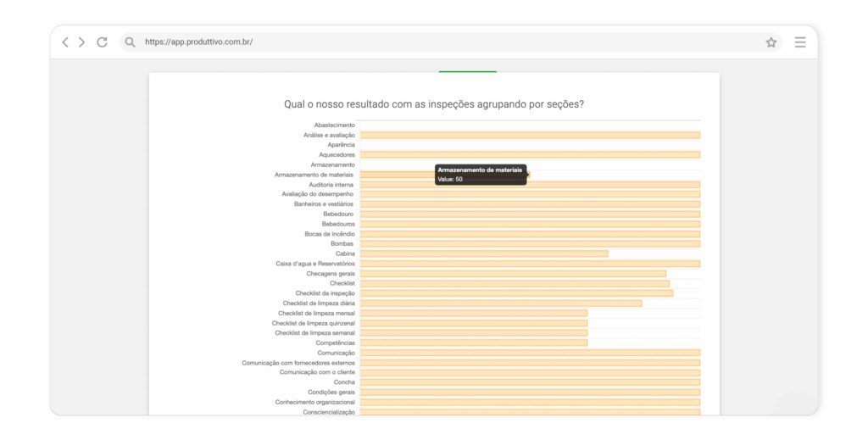Click the Aquecedores label
This screenshot has height=440, width=868.
[337, 155]
